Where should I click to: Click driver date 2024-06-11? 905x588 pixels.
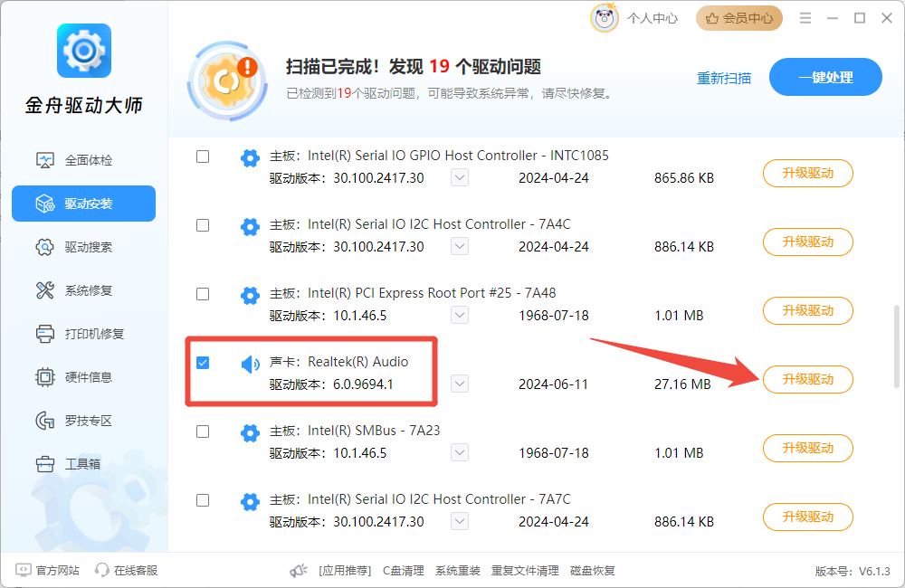tap(553, 384)
